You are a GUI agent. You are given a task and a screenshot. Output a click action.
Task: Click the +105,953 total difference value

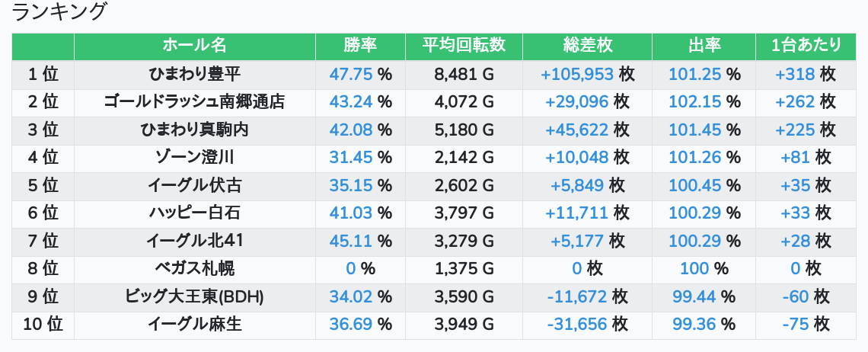click(577, 74)
